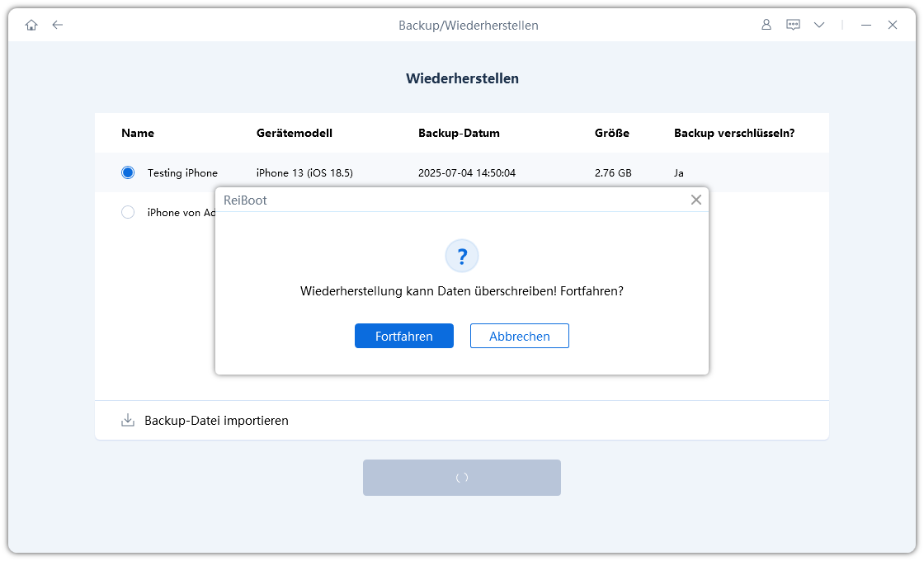Select the Testing iPhone backup radio button

click(x=128, y=172)
